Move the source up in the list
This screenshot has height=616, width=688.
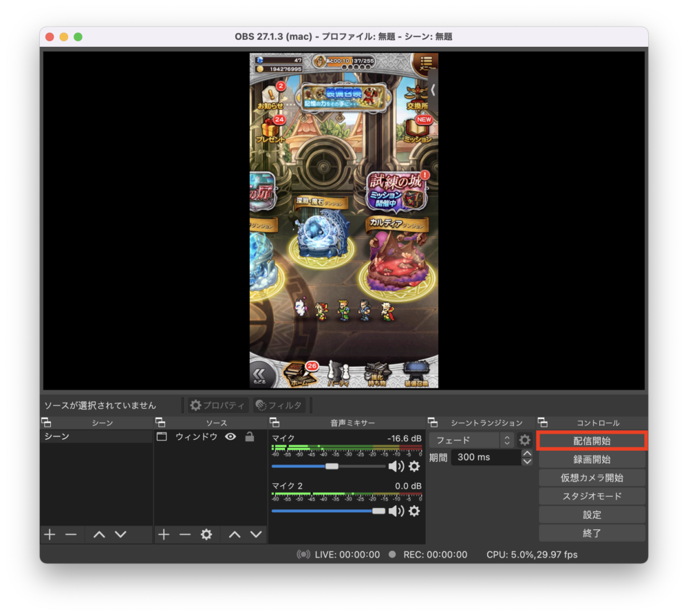pyautogui.click(x=235, y=534)
